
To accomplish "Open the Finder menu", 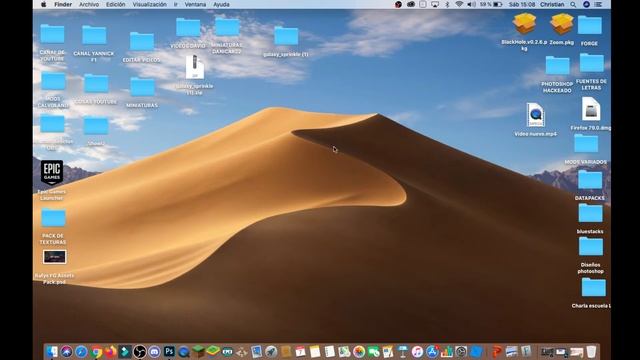I will [63, 4].
